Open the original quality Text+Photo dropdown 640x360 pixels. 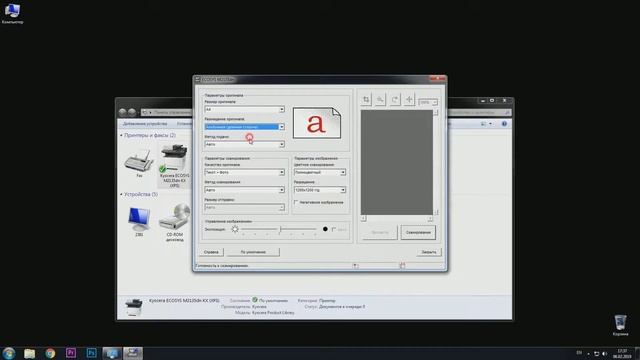244,172
